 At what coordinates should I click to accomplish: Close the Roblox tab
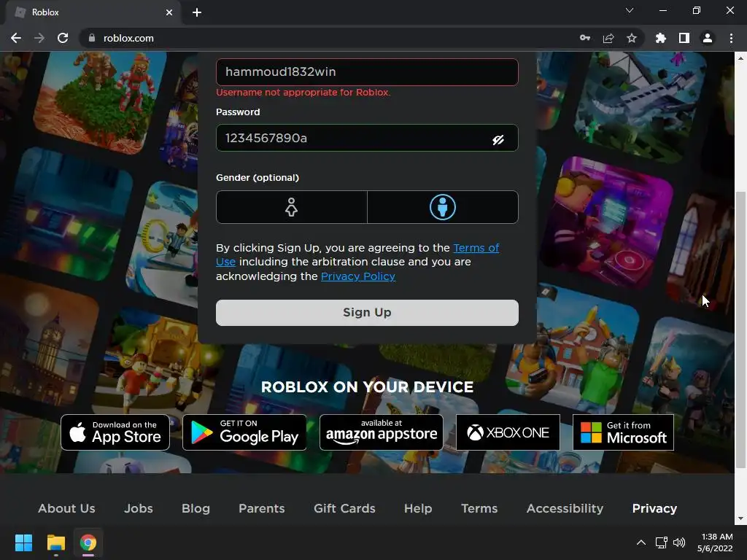click(169, 12)
